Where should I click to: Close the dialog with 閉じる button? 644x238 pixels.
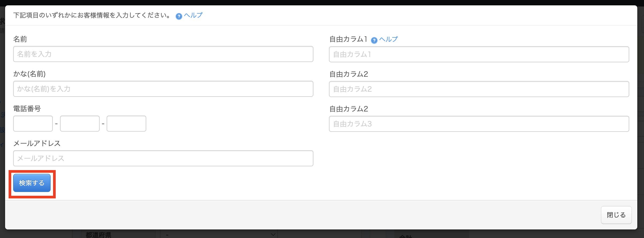tap(616, 215)
